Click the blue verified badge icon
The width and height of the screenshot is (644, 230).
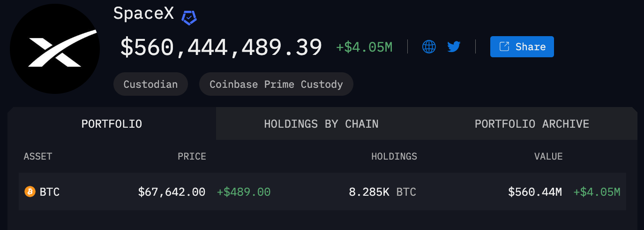pyautogui.click(x=189, y=17)
